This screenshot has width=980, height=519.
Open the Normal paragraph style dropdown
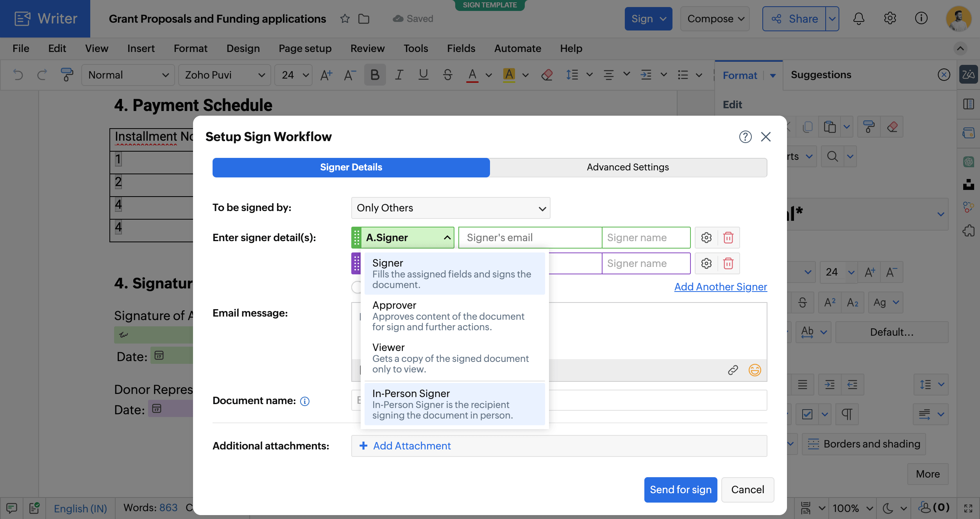pyautogui.click(x=128, y=75)
